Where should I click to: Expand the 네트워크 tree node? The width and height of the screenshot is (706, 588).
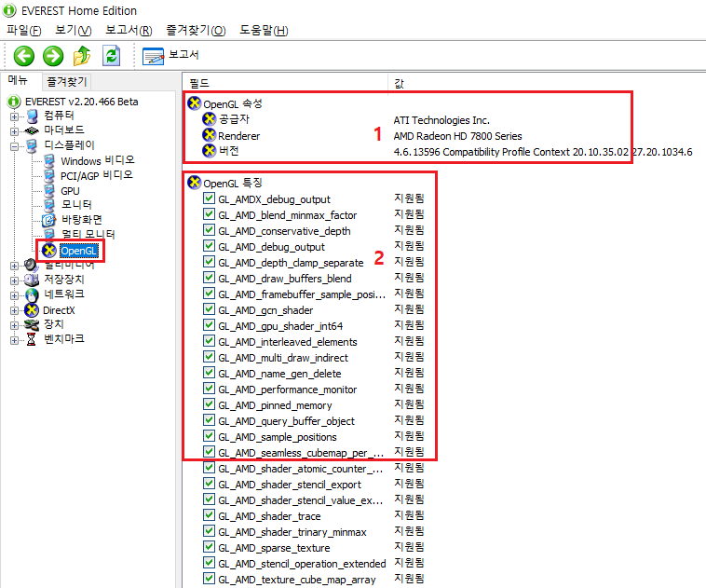tap(14, 296)
